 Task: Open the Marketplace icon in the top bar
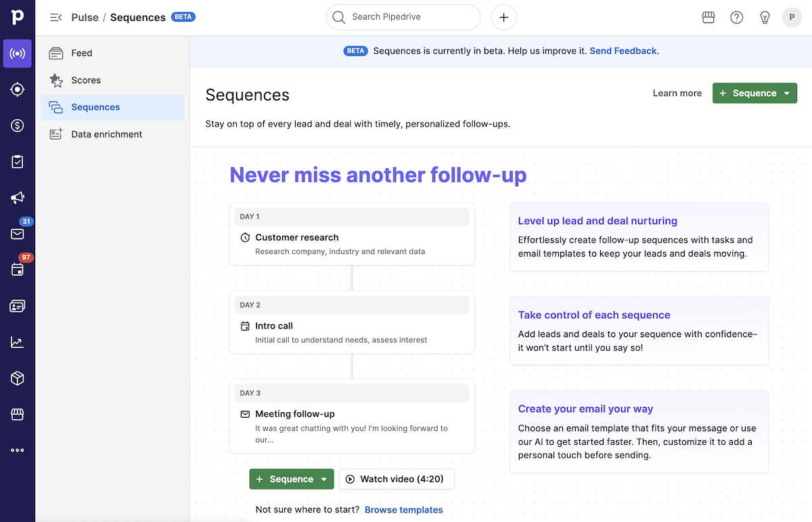click(x=708, y=17)
